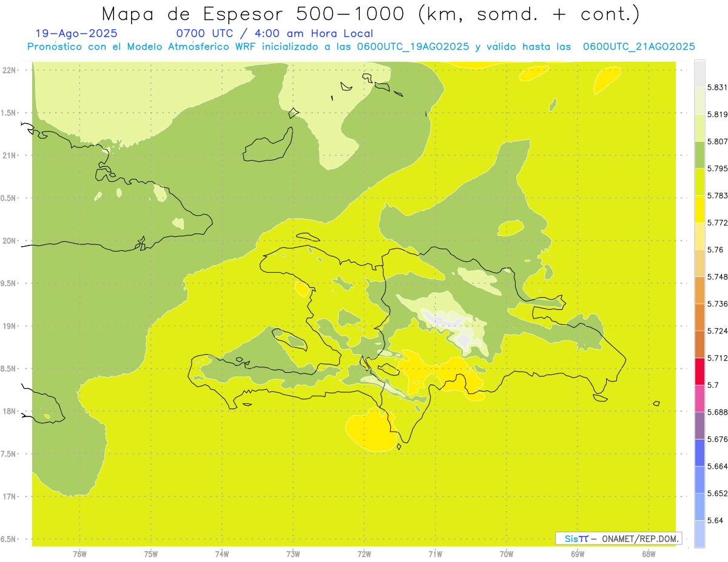Click the 5.676 legend value
The height and width of the screenshot is (562, 728).
click(717, 439)
